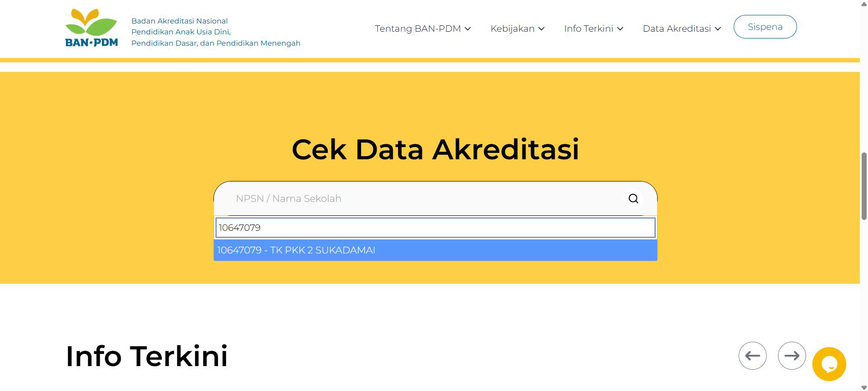This screenshot has height=391, width=868.
Task: Go to next Info Terkini slide
Action: pos(792,356)
